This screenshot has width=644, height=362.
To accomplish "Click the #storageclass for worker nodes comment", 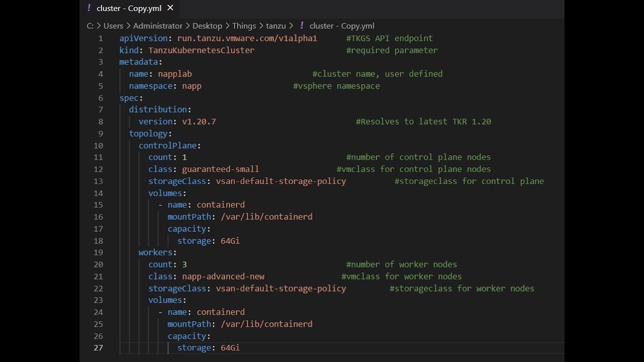I will click(x=462, y=289).
